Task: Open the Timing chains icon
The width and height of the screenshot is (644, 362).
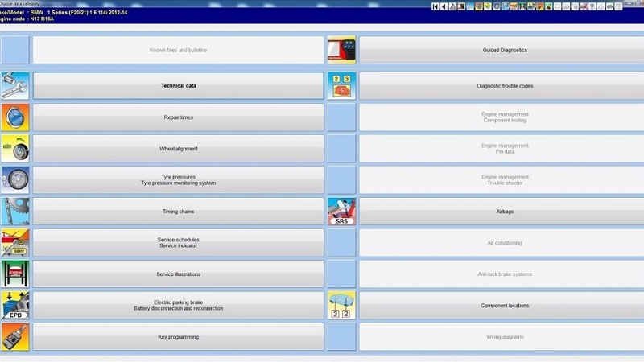Action: tap(14, 211)
